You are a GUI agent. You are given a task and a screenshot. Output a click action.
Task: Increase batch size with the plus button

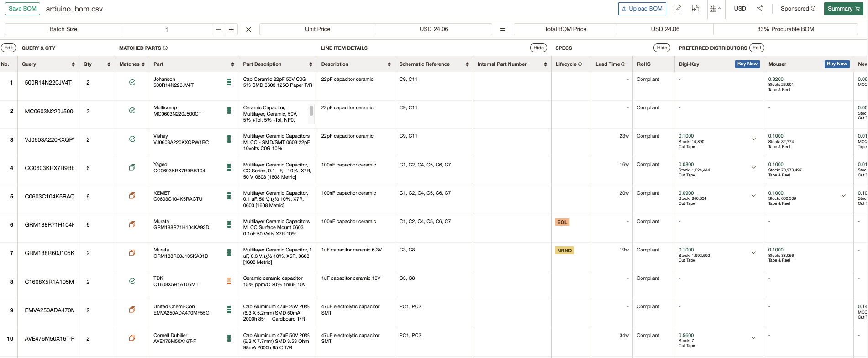tap(231, 29)
